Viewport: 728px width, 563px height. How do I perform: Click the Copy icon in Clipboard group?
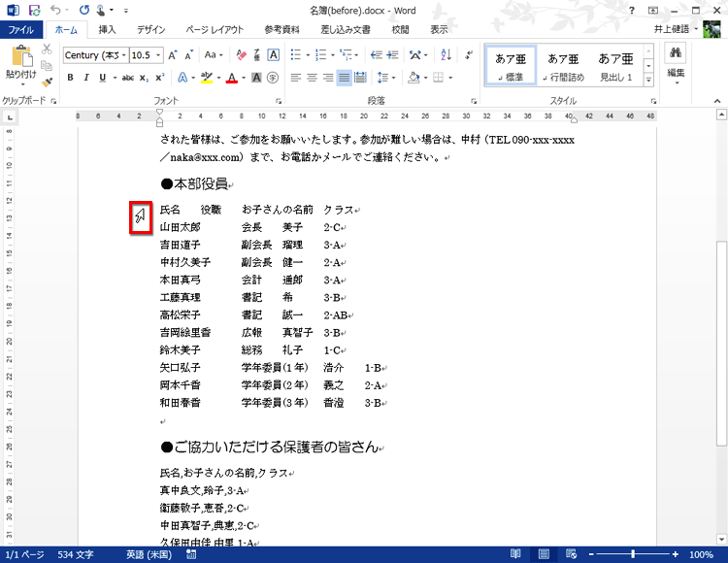(x=47, y=65)
